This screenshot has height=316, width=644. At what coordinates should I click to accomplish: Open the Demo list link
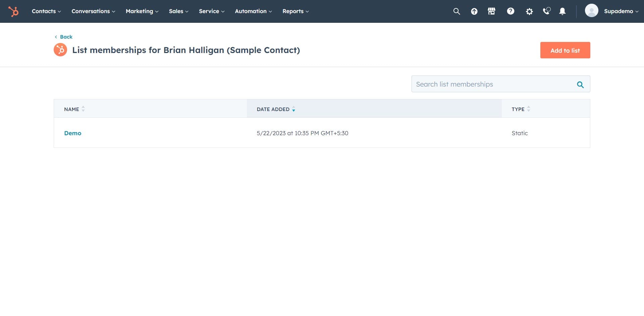(73, 133)
